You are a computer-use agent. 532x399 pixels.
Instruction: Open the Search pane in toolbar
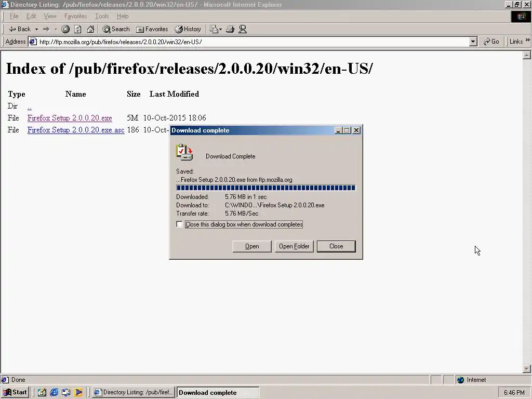tap(116, 29)
